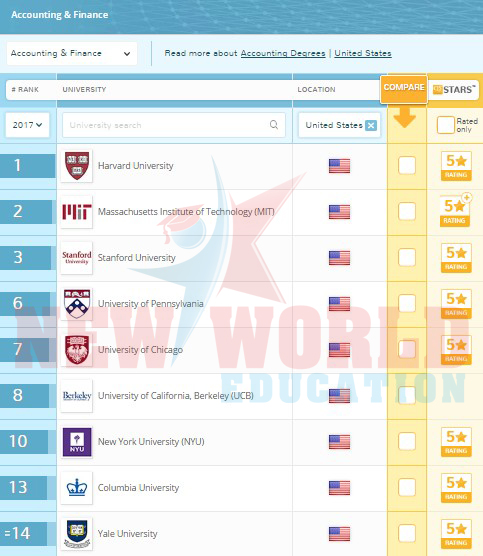Sort by the # RANK column header
The height and width of the screenshot is (556, 483).
click(25, 89)
